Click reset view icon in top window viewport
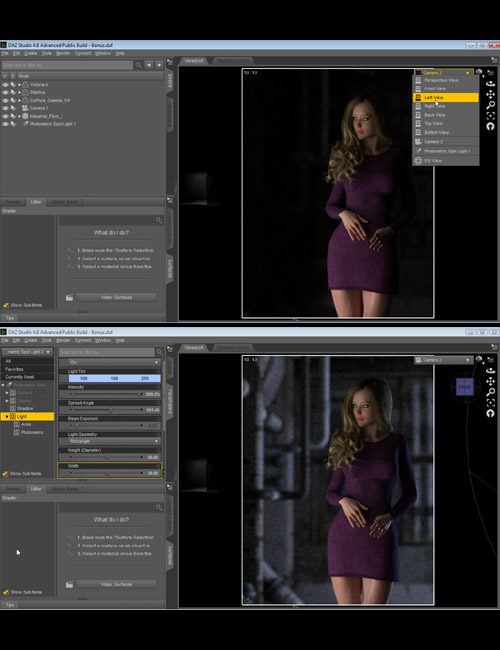This screenshot has width=500, height=650. pyautogui.click(x=490, y=126)
